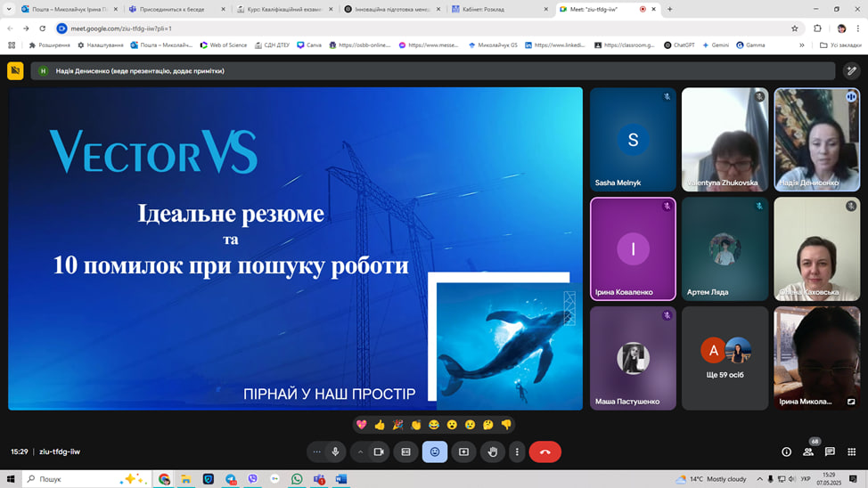This screenshot has height=488, width=868.
Task: Open the 'Web of Science' bookmark
Action: click(x=224, y=45)
